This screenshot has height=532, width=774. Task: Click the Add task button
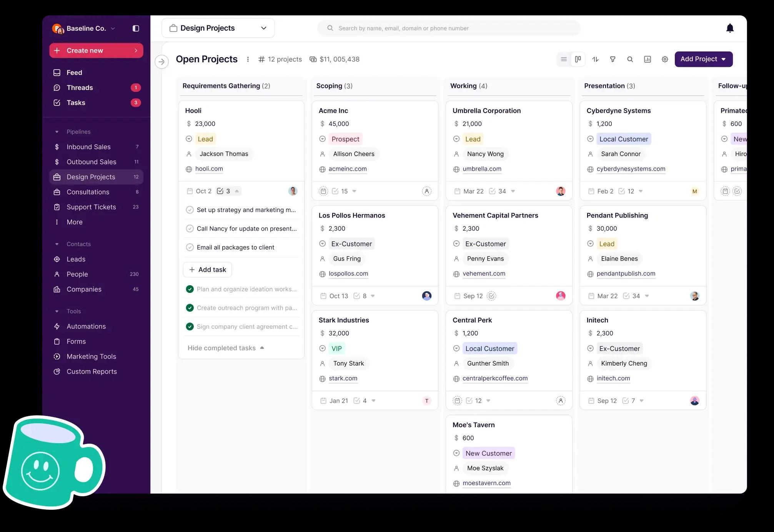coord(207,269)
